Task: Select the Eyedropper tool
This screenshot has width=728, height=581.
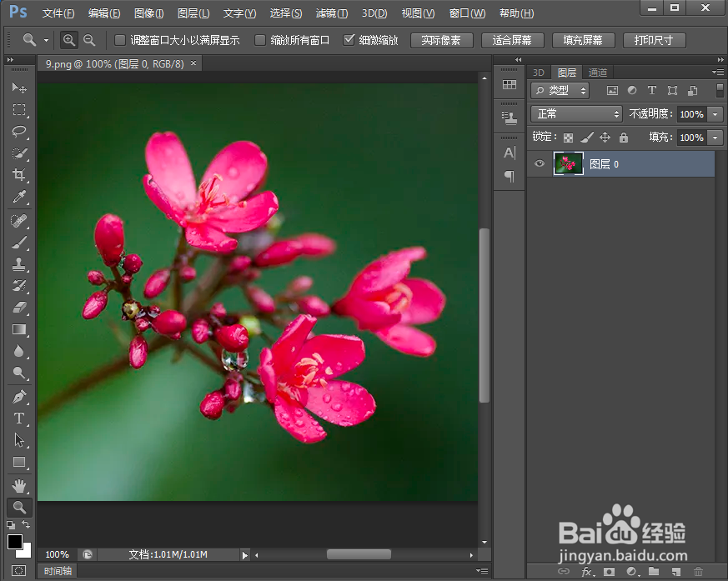Action: point(19,197)
